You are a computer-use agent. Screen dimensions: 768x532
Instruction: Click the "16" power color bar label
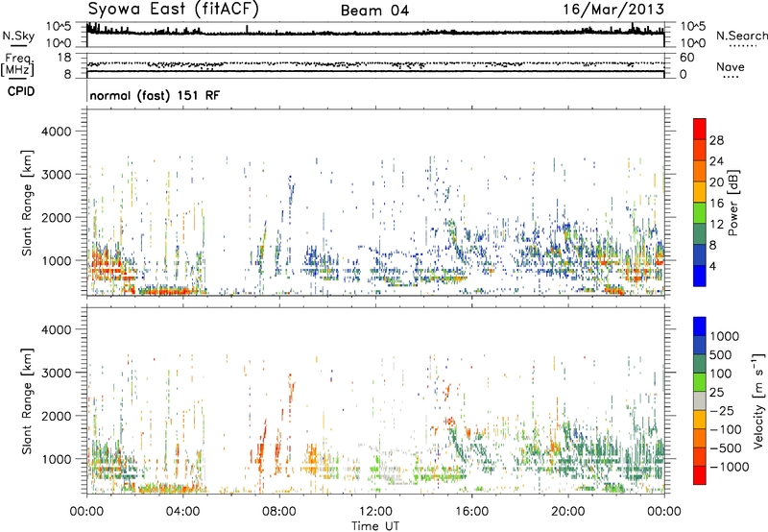716,204
